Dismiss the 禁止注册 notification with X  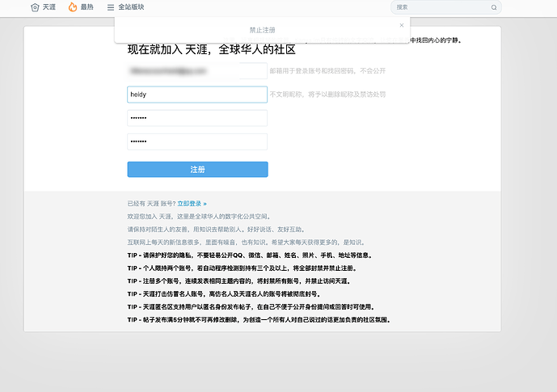pos(402,25)
